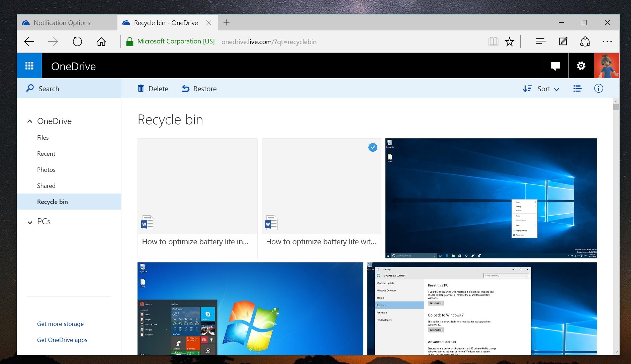Click the scrollbar down arrow
This screenshot has width=631, height=364.
point(616,352)
